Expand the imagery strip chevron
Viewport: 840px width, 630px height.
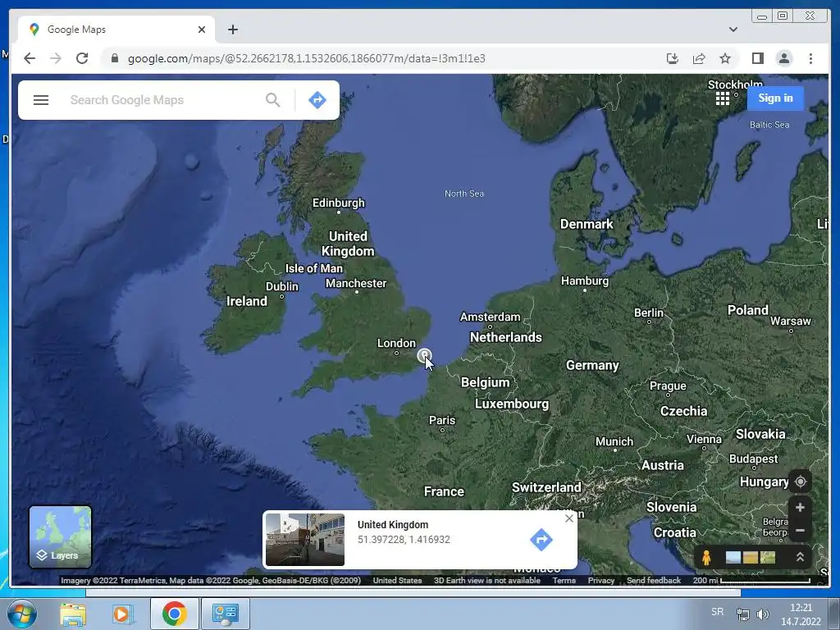pyautogui.click(x=799, y=557)
